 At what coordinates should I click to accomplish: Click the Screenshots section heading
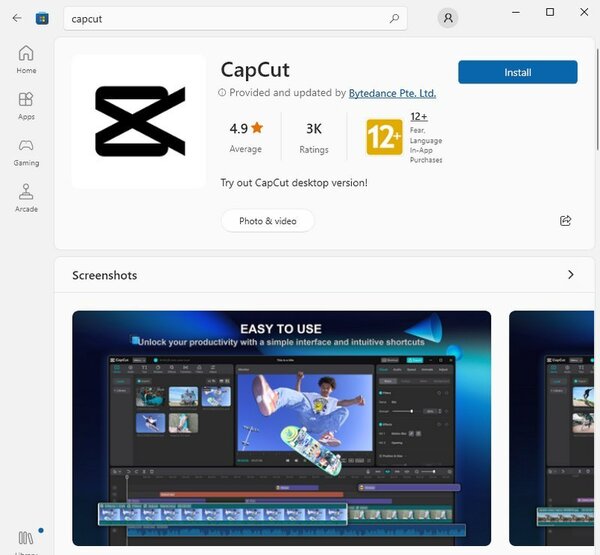[104, 275]
